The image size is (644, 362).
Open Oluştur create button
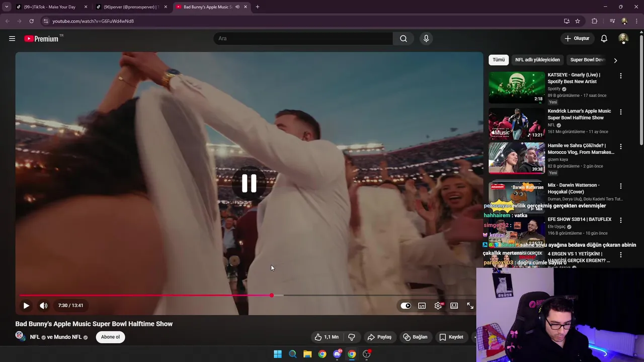(577, 39)
